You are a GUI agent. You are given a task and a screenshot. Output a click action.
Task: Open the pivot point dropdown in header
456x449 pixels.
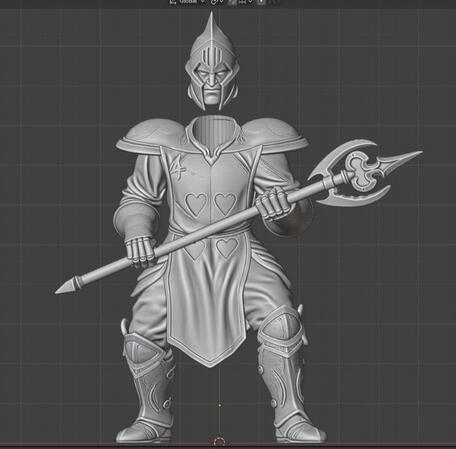pos(216,2)
